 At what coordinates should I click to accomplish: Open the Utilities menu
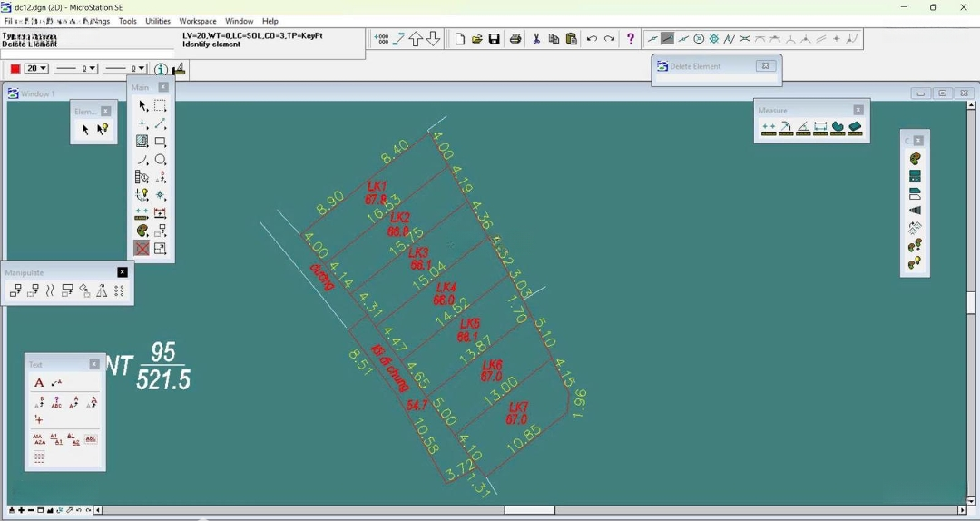(x=158, y=21)
